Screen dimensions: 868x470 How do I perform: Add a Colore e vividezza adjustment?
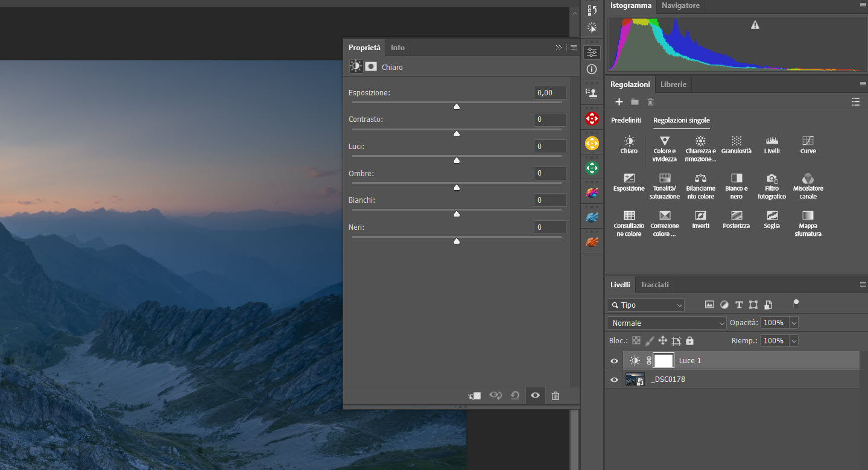pos(665,148)
